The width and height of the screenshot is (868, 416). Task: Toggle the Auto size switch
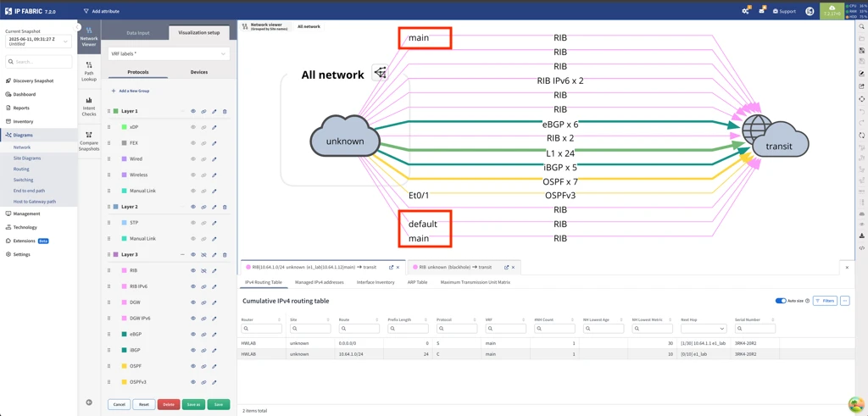781,301
